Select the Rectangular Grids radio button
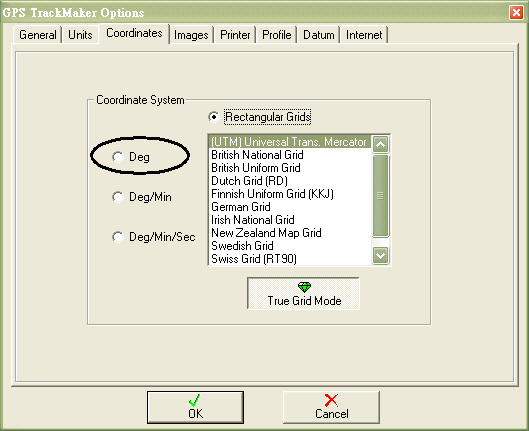 point(214,117)
